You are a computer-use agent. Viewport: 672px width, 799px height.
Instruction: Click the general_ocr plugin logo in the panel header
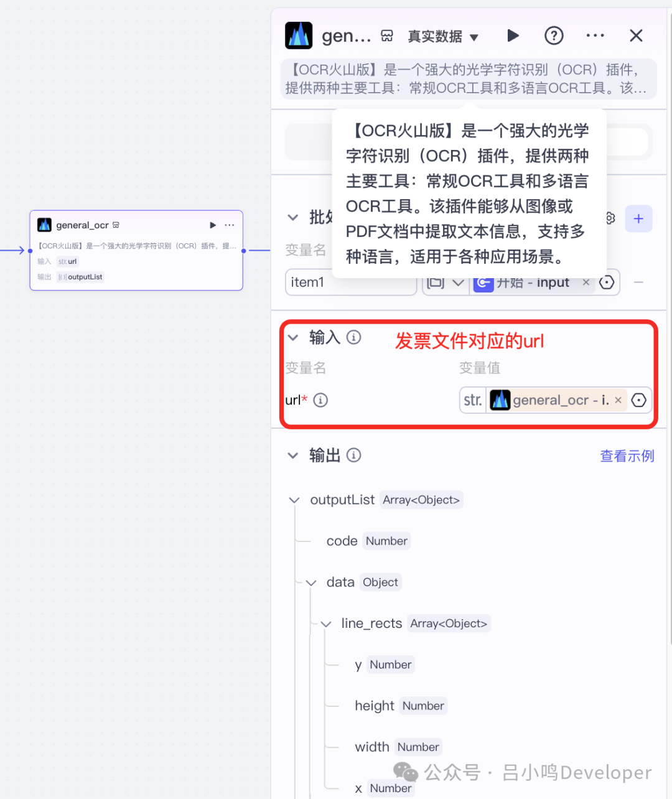[299, 35]
